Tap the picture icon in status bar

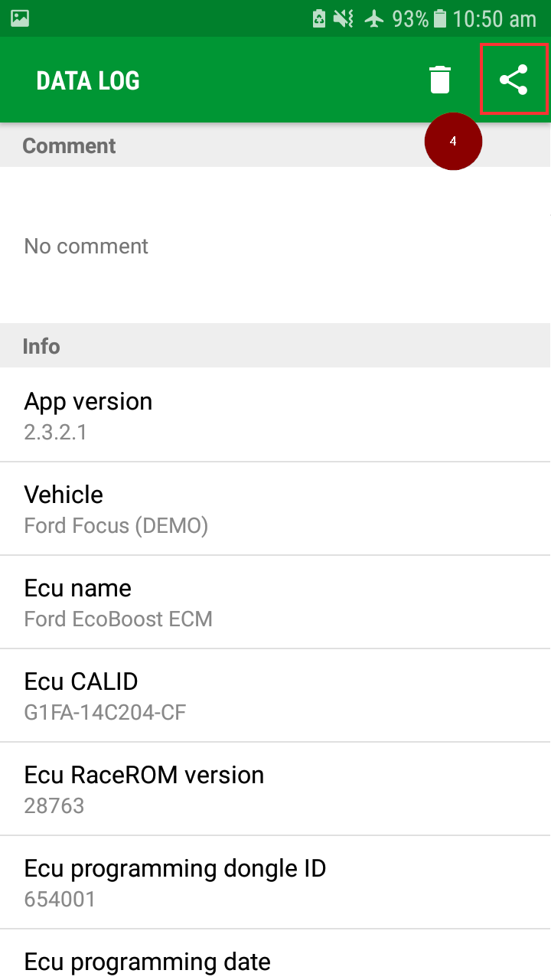coord(20,18)
